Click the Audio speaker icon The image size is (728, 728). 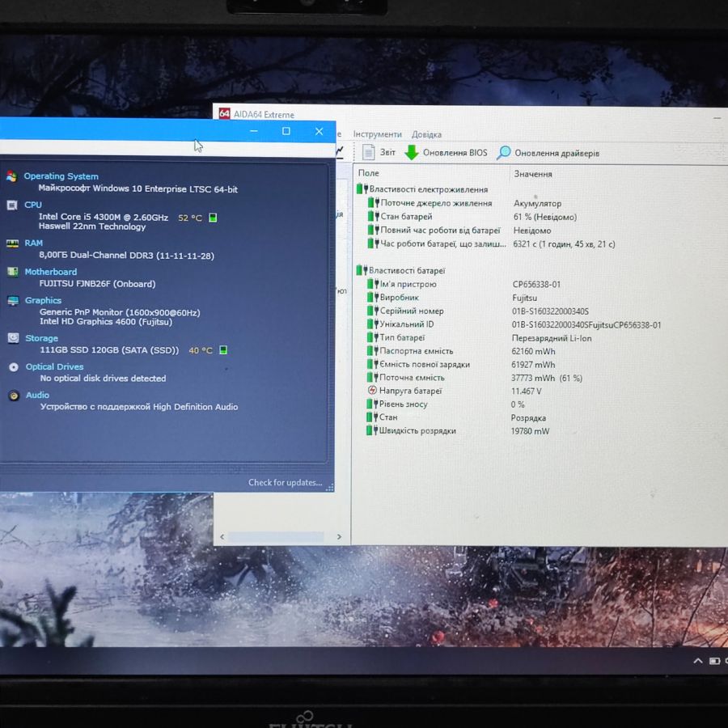point(15,396)
